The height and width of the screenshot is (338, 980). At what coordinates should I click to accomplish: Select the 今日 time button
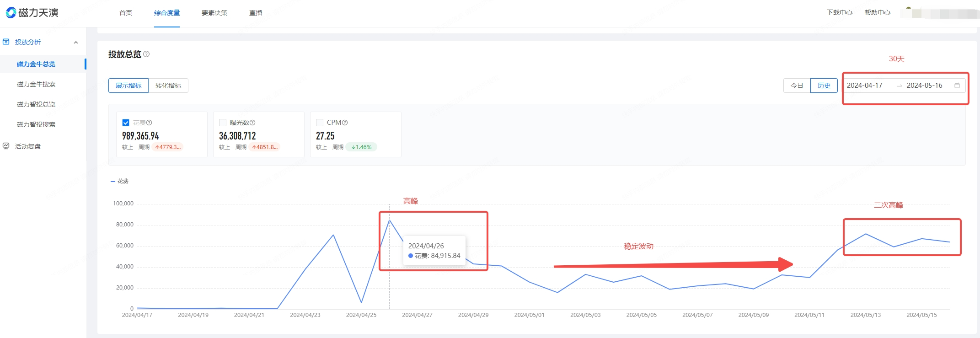pos(797,86)
